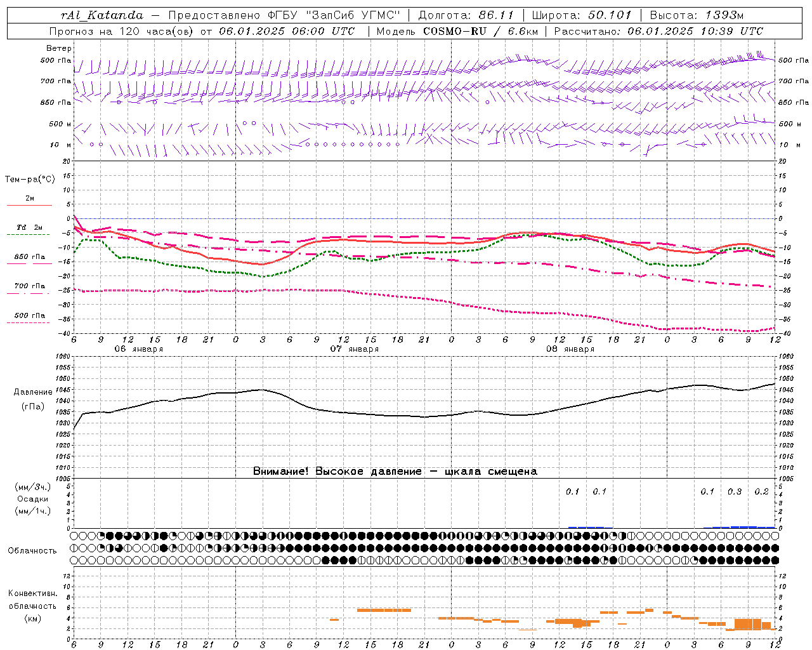Click the date label 08 января
The height and width of the screenshot is (650, 812).
(x=570, y=349)
